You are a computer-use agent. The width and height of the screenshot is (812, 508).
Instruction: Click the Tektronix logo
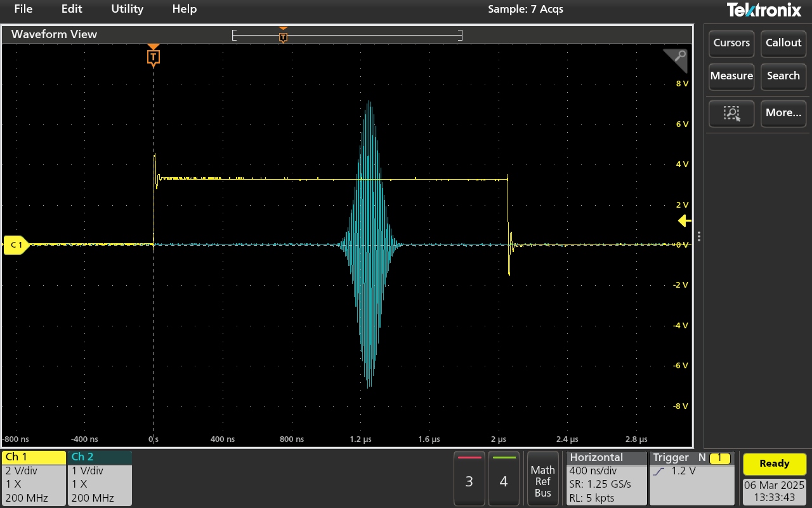point(765,10)
